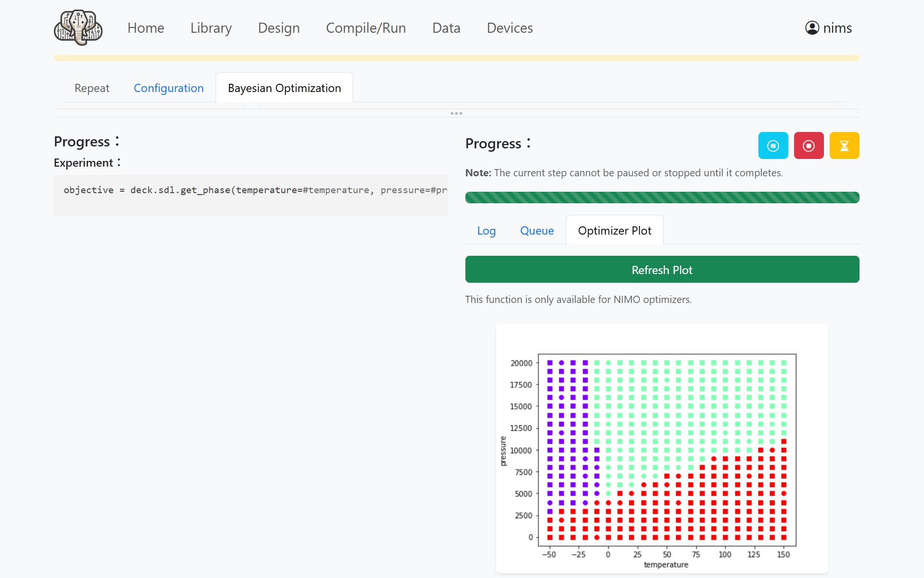Click the three-dot panel resize handle
The height and width of the screenshot is (578, 924).
click(456, 114)
